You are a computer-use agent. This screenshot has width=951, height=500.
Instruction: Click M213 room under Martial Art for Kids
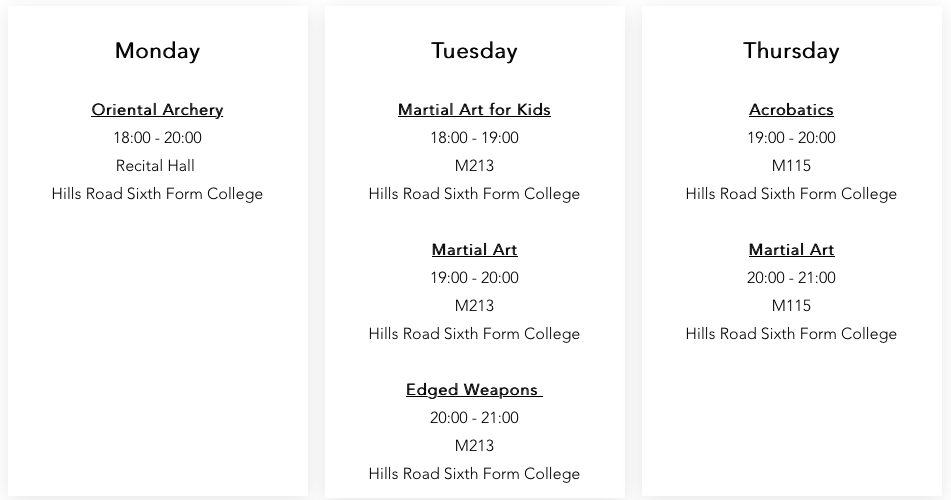tap(474, 166)
